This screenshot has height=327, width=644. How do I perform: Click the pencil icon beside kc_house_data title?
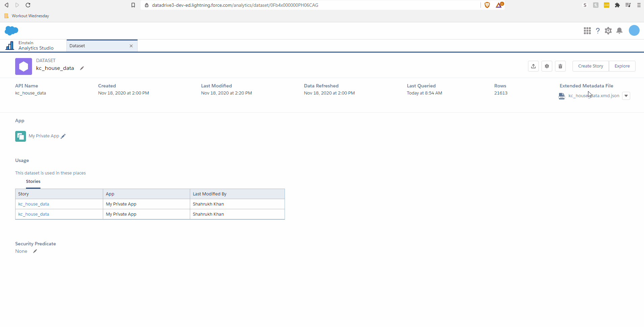click(82, 68)
